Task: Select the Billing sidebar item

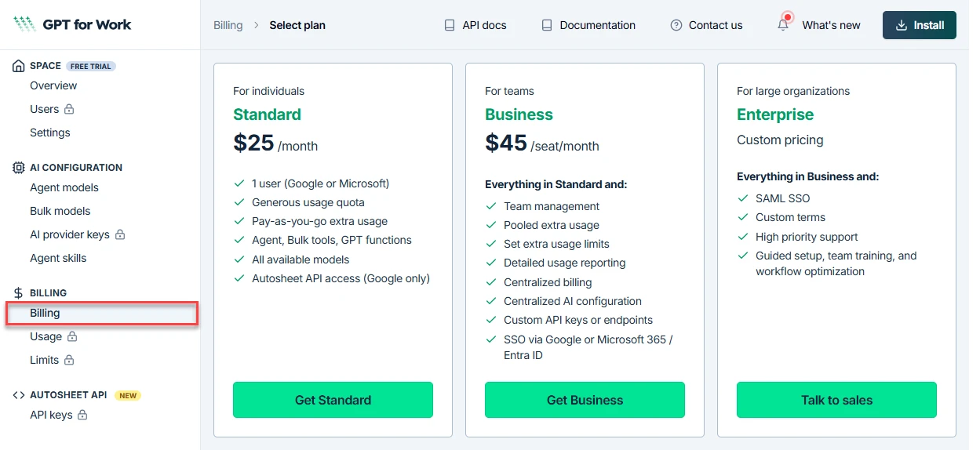Action: pos(102,313)
